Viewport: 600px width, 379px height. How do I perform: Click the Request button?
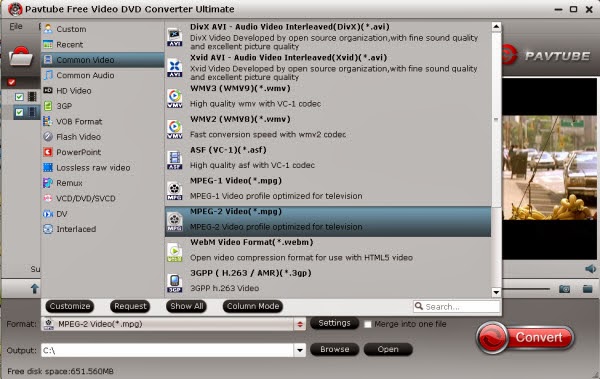(x=130, y=306)
